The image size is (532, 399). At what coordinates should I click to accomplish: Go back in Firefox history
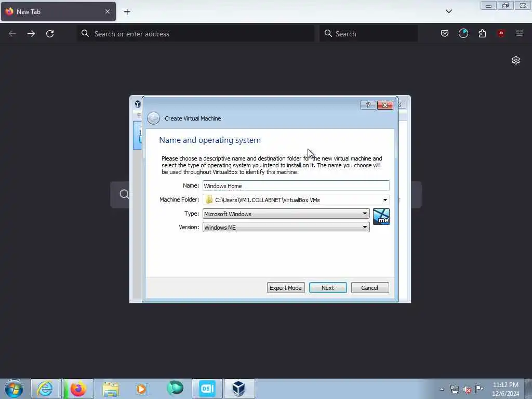click(12, 34)
